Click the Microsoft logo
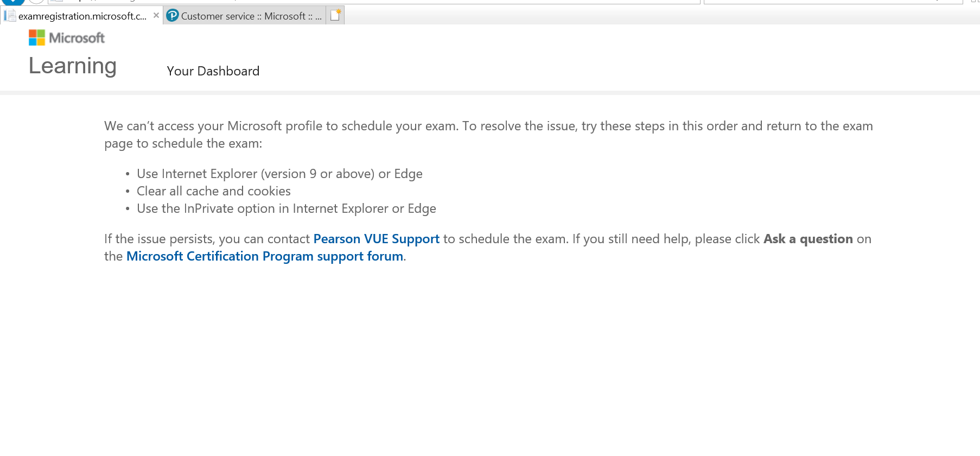Screen dimensions: 980x456 click(67, 37)
